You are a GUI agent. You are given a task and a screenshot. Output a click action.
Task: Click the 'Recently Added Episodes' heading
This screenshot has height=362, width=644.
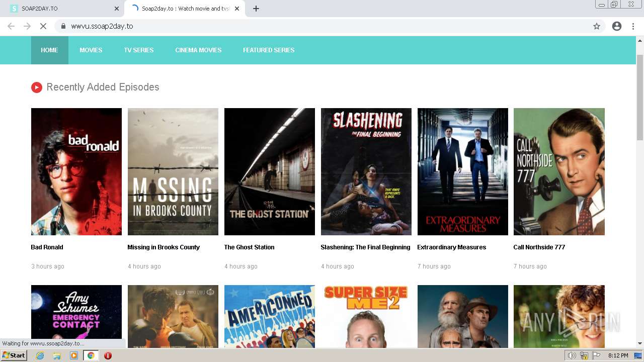point(103,87)
